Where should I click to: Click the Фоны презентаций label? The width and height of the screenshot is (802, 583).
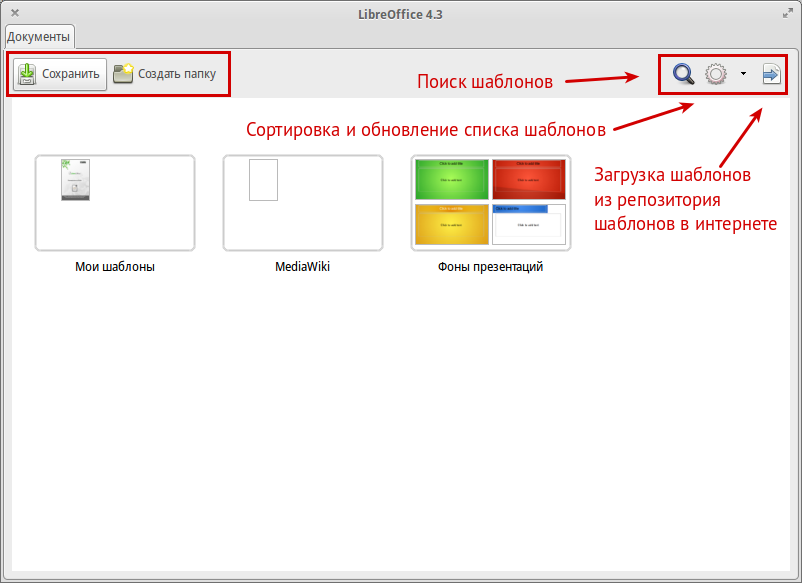coord(491,266)
